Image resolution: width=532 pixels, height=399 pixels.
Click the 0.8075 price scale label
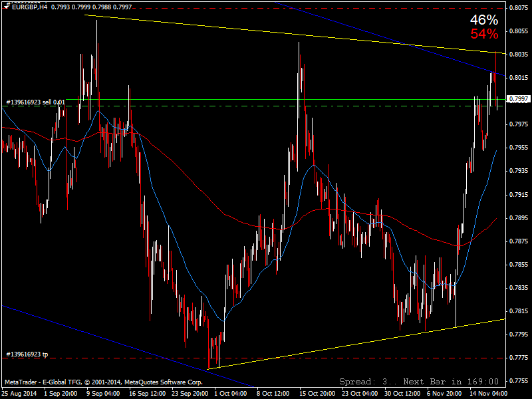point(519,8)
